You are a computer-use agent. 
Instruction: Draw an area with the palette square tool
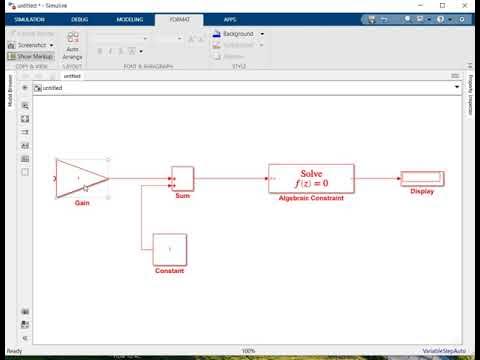[25, 172]
